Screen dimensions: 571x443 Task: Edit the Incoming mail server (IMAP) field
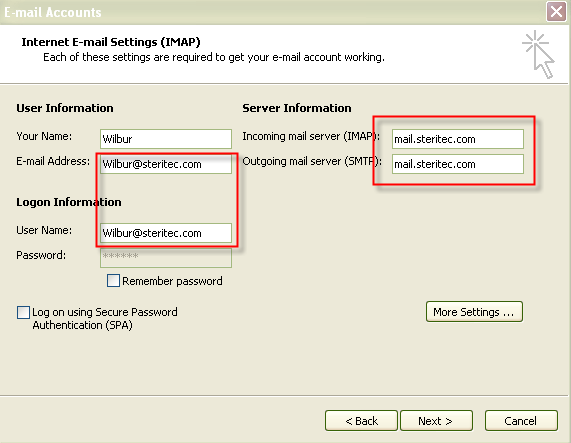click(x=458, y=139)
